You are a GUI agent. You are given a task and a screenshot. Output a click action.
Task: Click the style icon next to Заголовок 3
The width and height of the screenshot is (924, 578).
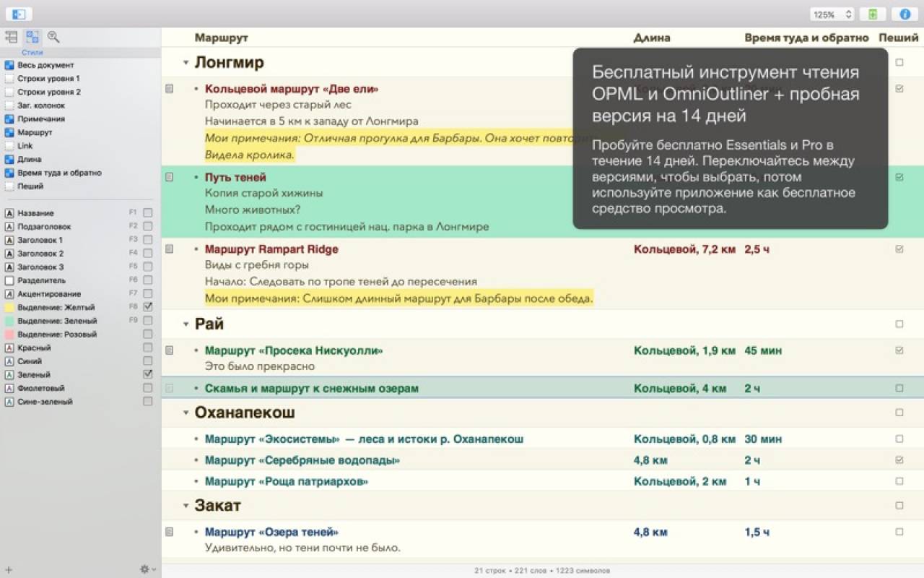tap(9, 267)
